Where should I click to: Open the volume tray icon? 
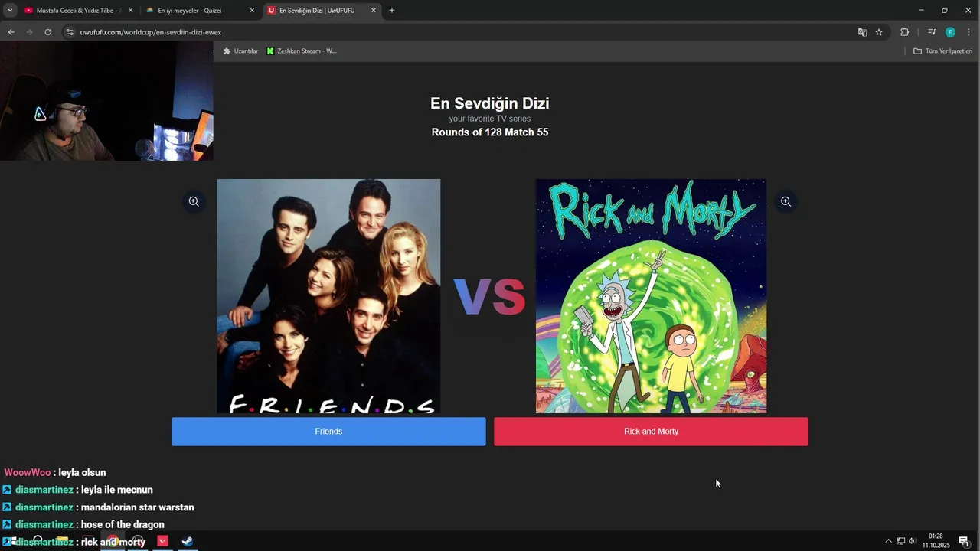click(x=913, y=541)
